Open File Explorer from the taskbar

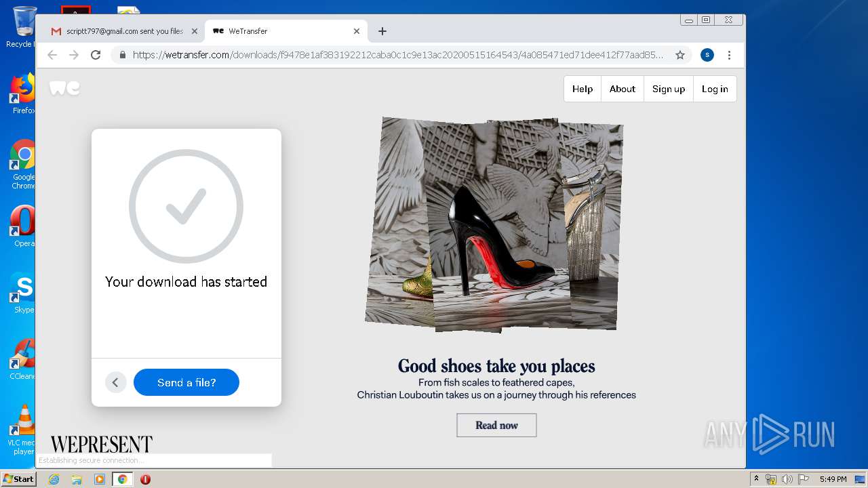tap(77, 479)
